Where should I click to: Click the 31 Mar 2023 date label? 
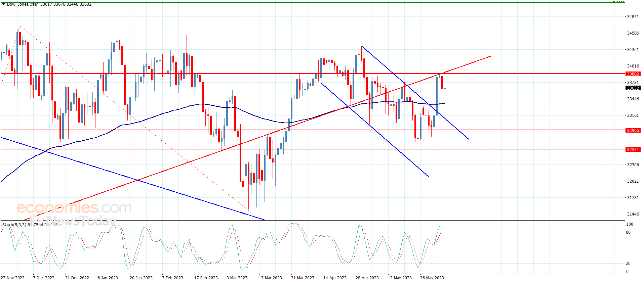pyautogui.click(x=303, y=278)
